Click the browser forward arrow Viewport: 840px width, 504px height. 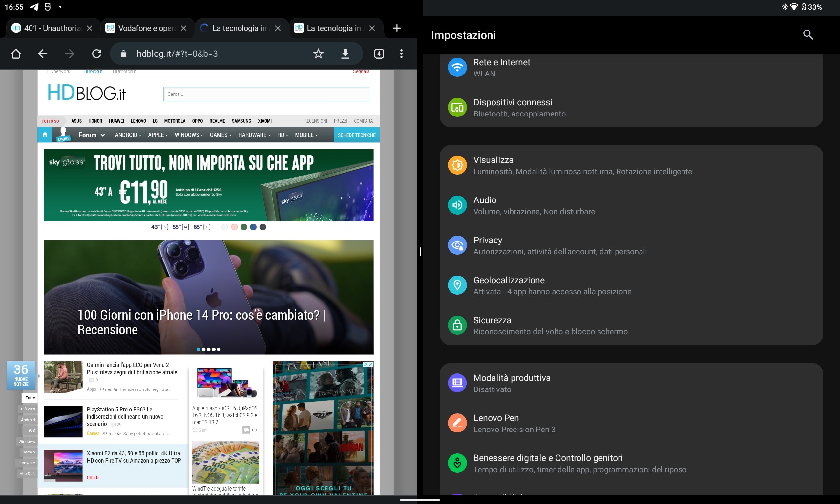click(70, 54)
